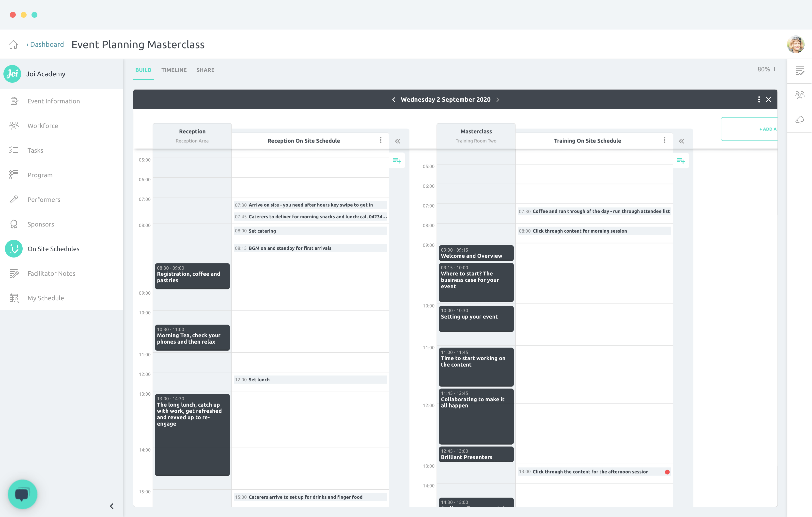Screen dimensions: 812x517
Task: Collapse the Reception On Site Schedule column
Action: (398, 141)
